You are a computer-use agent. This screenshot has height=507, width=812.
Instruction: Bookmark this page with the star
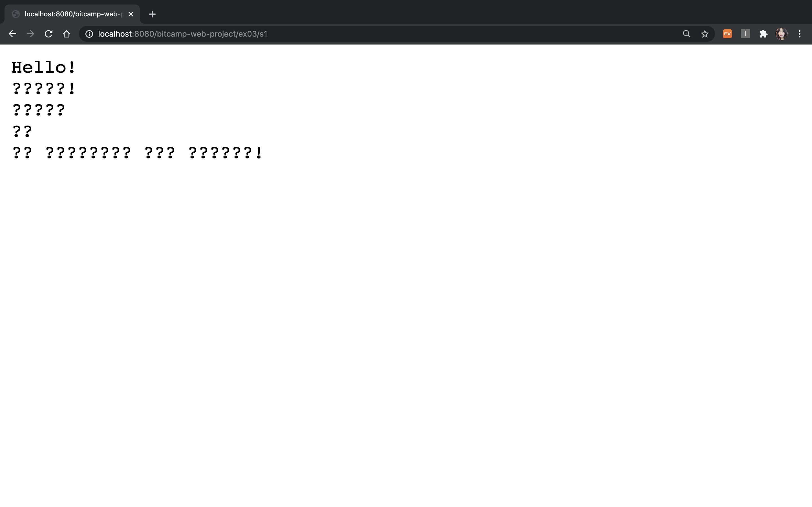[705, 34]
